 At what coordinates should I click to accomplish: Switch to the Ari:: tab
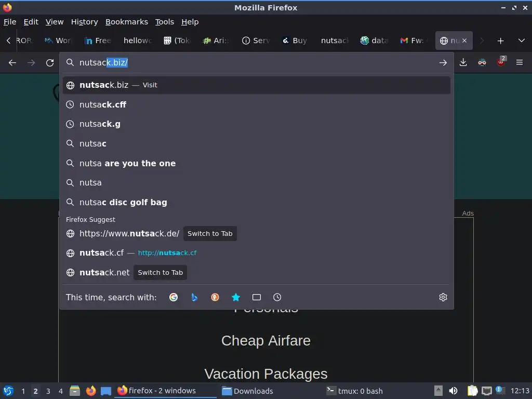[x=217, y=41]
